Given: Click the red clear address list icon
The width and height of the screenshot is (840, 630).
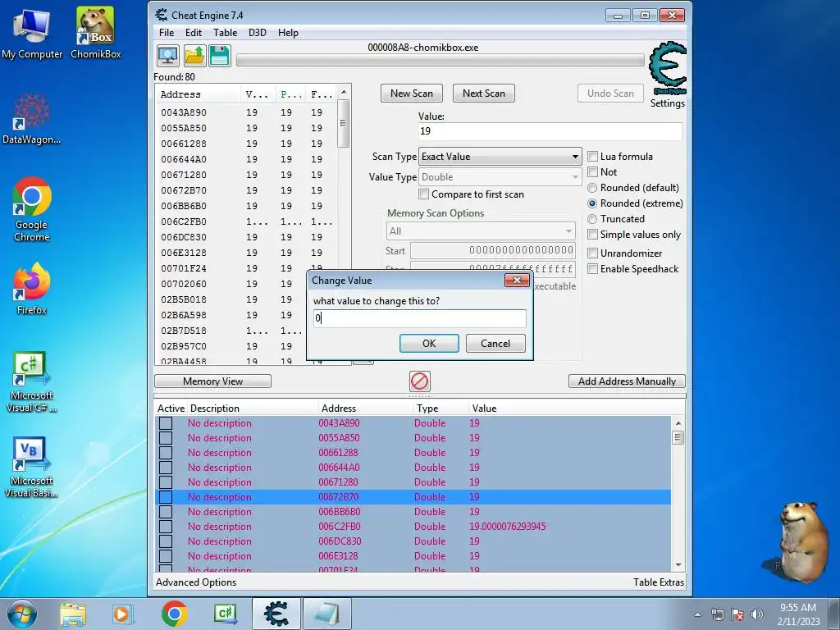Looking at the screenshot, I should 419,381.
